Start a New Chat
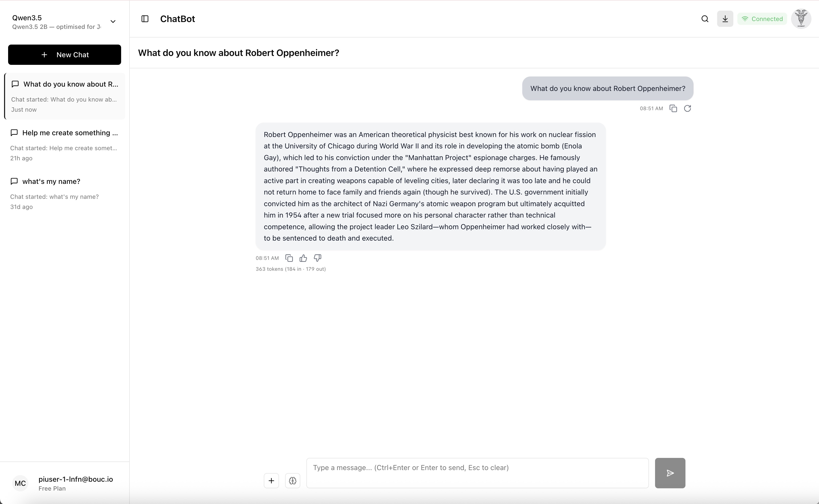 pyautogui.click(x=64, y=55)
